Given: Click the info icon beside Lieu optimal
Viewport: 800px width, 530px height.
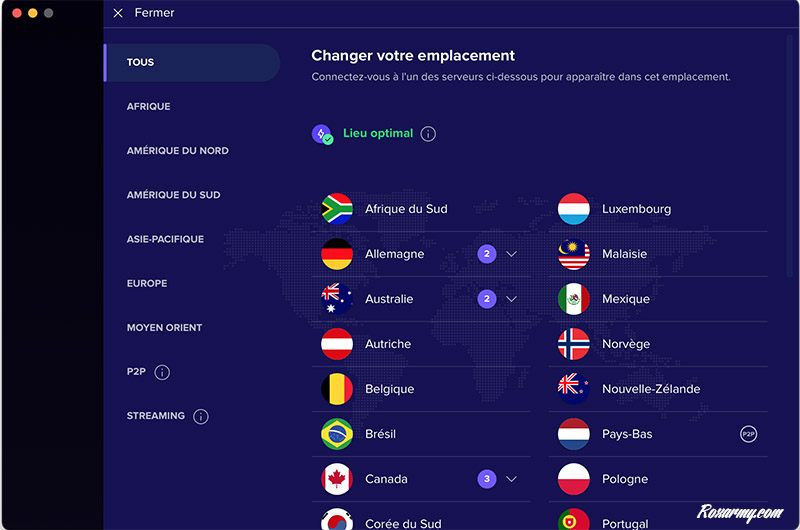Looking at the screenshot, I should (428, 134).
